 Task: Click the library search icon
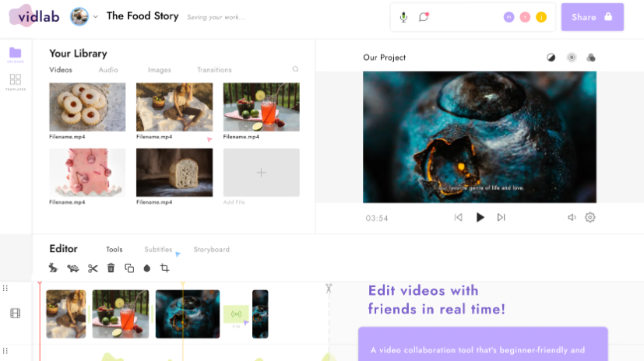(295, 69)
